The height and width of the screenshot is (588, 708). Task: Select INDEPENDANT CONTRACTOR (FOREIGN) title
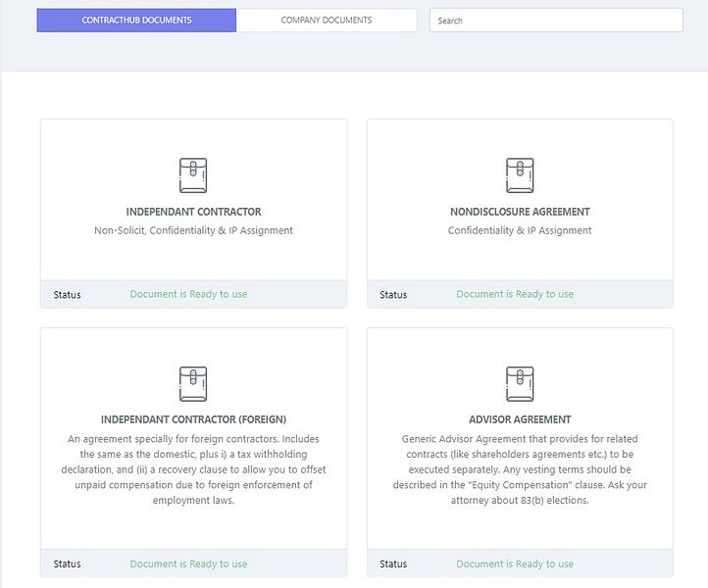coord(194,419)
